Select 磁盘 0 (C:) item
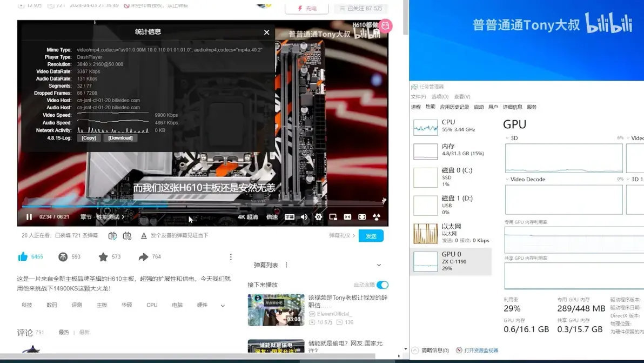644x363 pixels. pos(451,177)
